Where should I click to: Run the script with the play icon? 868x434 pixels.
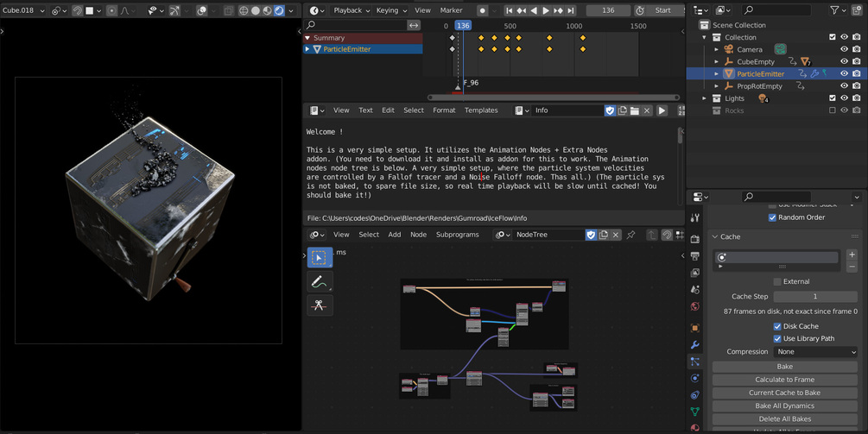tap(662, 110)
